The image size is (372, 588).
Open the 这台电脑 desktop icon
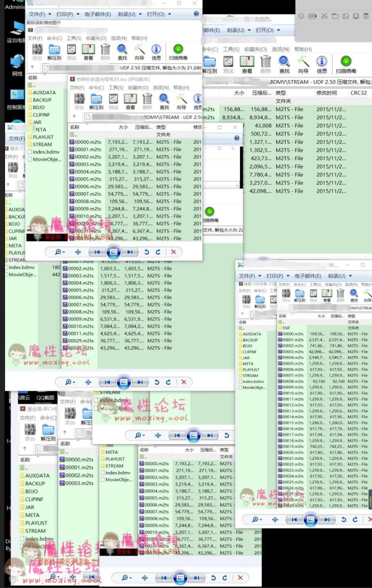click(x=17, y=29)
